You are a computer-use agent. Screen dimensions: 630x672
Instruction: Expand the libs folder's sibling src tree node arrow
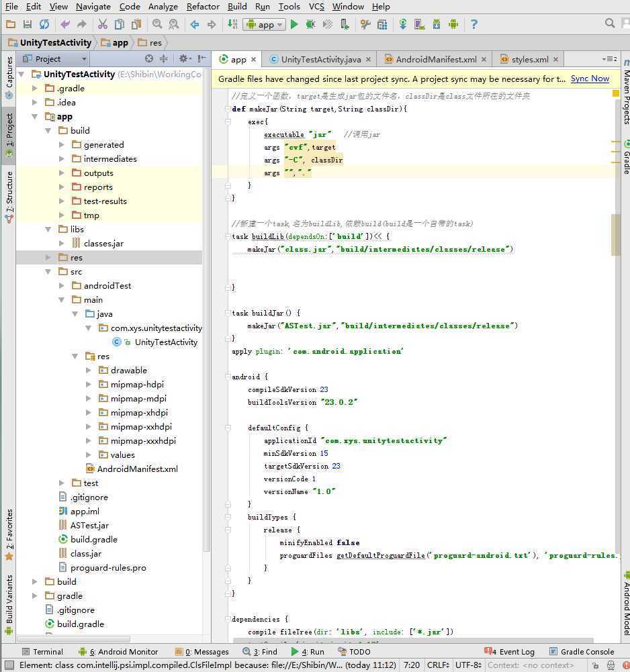pyautogui.click(x=48, y=272)
